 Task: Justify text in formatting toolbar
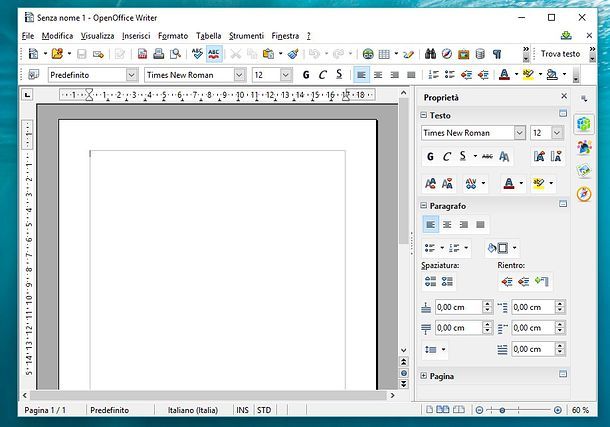411,75
